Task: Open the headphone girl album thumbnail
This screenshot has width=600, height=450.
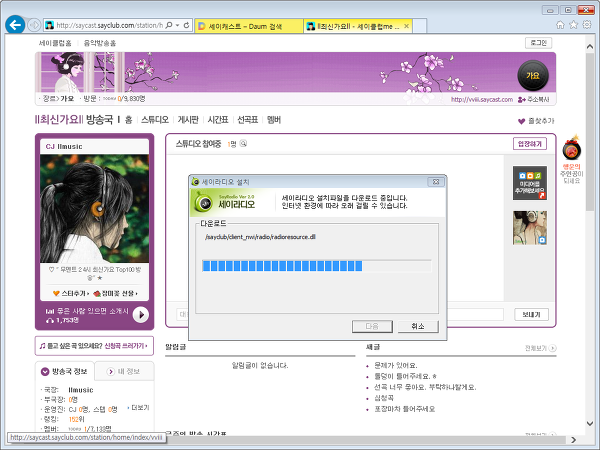Action: (530, 228)
